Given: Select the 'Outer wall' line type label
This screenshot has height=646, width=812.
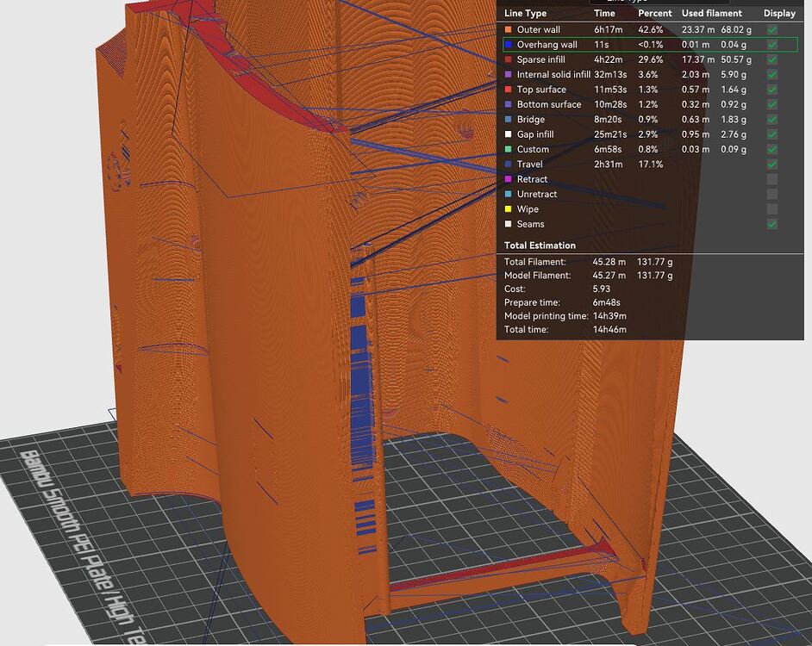Looking at the screenshot, I should click(x=538, y=30).
